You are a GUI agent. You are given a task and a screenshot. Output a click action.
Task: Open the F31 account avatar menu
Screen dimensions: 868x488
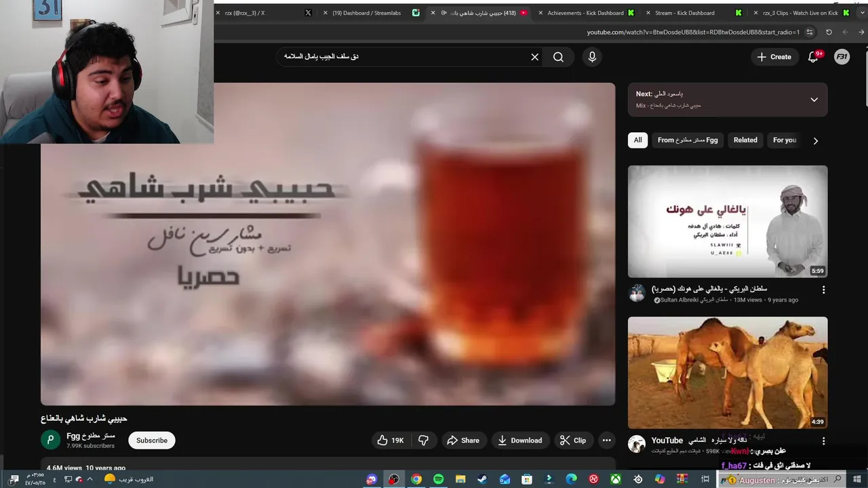pos(842,57)
